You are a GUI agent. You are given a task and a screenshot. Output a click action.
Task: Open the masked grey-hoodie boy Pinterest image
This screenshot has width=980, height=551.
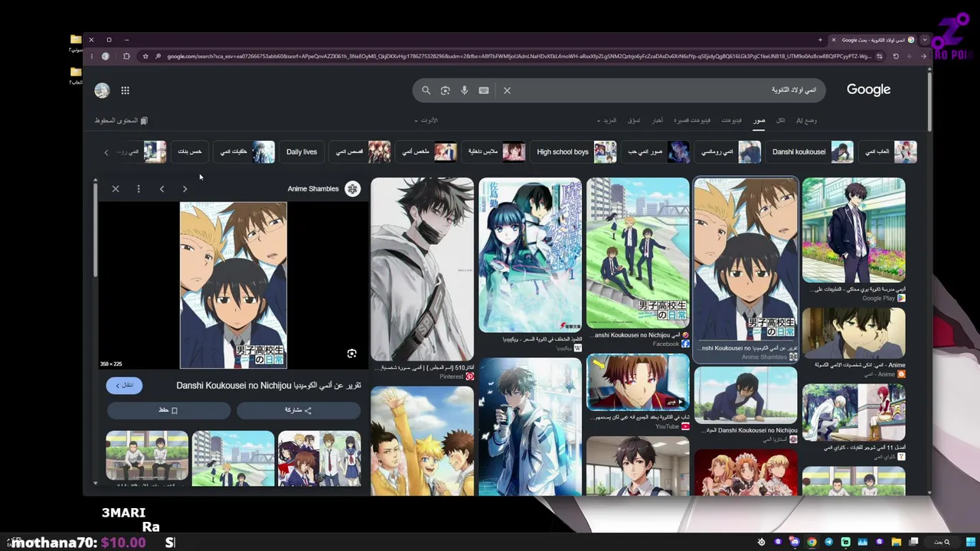pyautogui.click(x=423, y=268)
